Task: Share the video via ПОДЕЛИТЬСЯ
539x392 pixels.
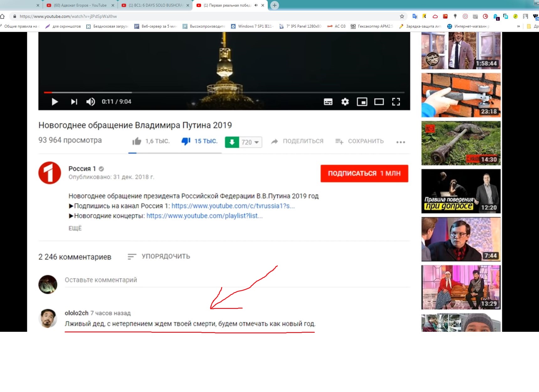Action: [x=297, y=141]
